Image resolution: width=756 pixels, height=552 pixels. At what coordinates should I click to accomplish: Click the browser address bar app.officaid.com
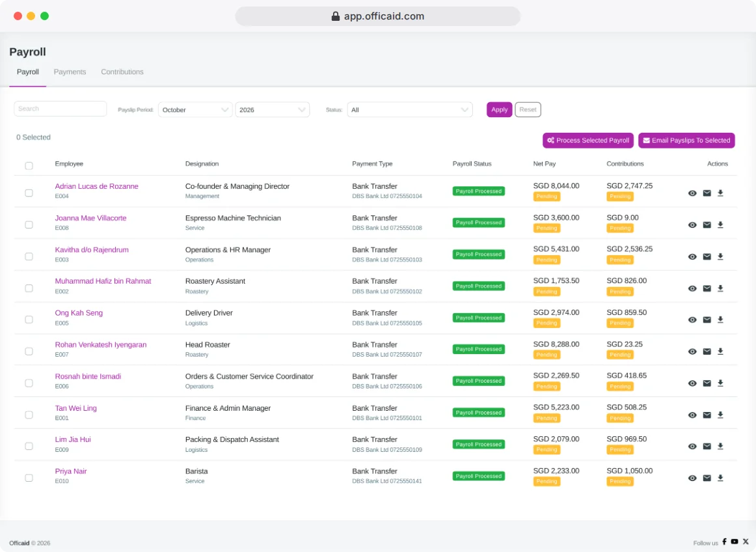coord(377,16)
